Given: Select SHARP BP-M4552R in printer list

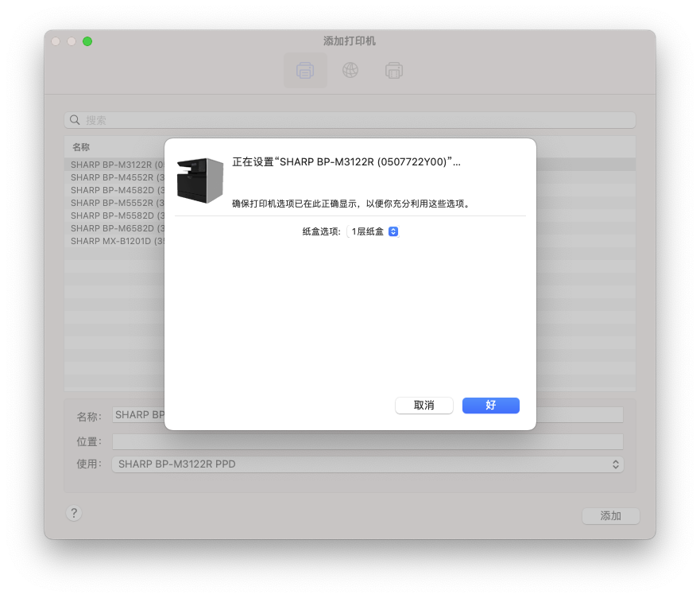Looking at the screenshot, I should [350, 177].
